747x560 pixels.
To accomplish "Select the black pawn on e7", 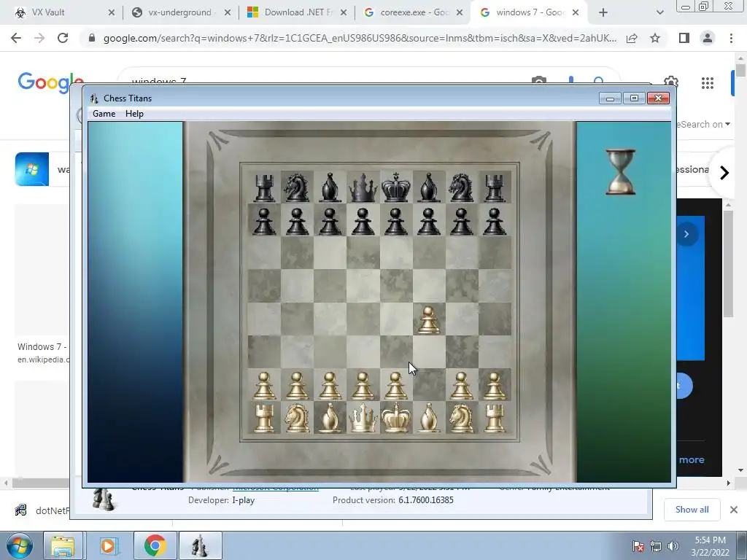I will 396,222.
